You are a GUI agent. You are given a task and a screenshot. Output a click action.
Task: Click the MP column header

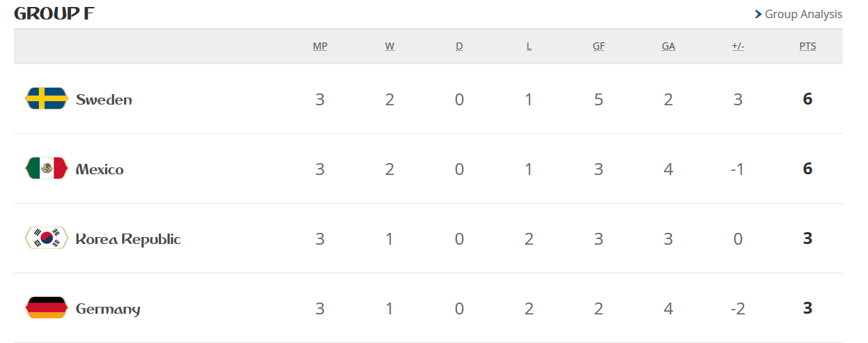[320, 47]
